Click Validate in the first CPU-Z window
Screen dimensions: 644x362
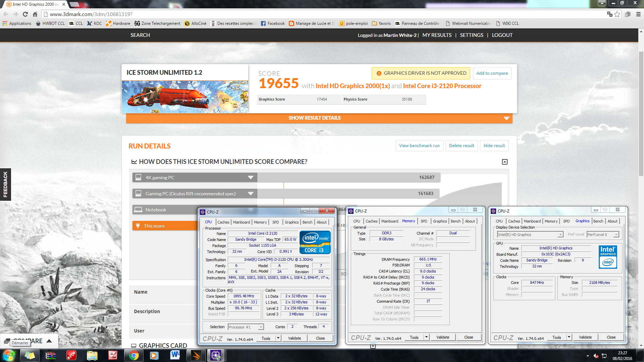tap(294, 339)
